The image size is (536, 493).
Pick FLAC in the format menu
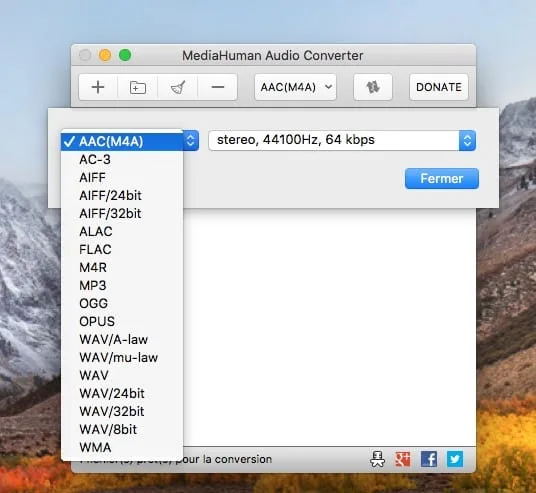pos(122,250)
